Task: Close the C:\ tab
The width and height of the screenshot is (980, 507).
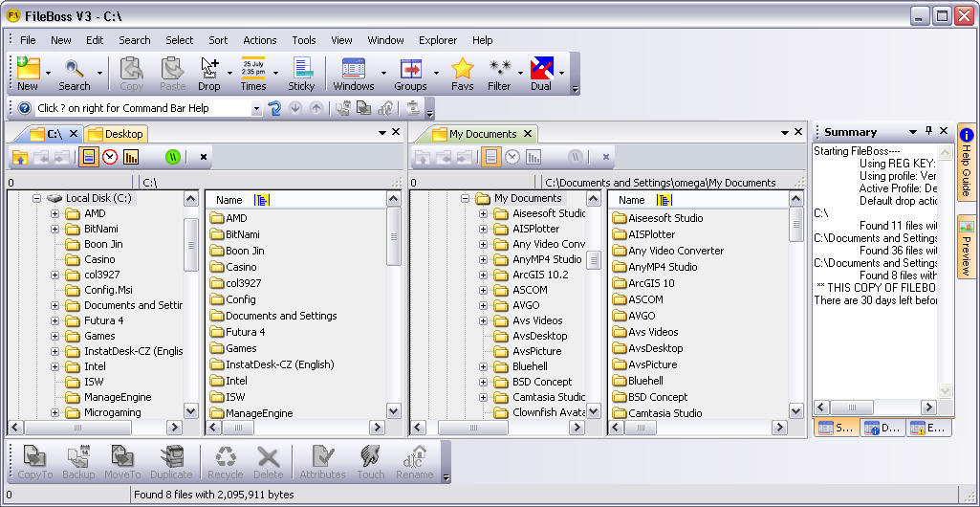Action: (x=73, y=133)
